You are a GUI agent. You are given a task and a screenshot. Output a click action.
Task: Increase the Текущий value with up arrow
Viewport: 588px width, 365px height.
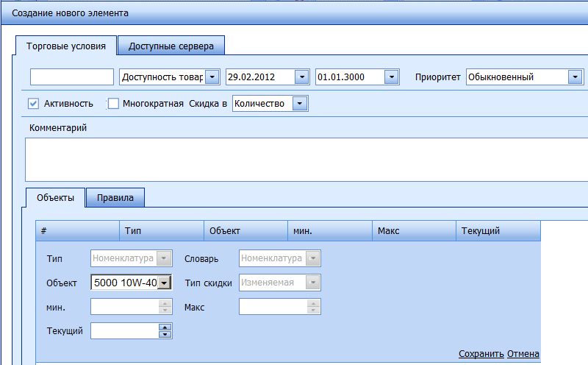point(165,327)
